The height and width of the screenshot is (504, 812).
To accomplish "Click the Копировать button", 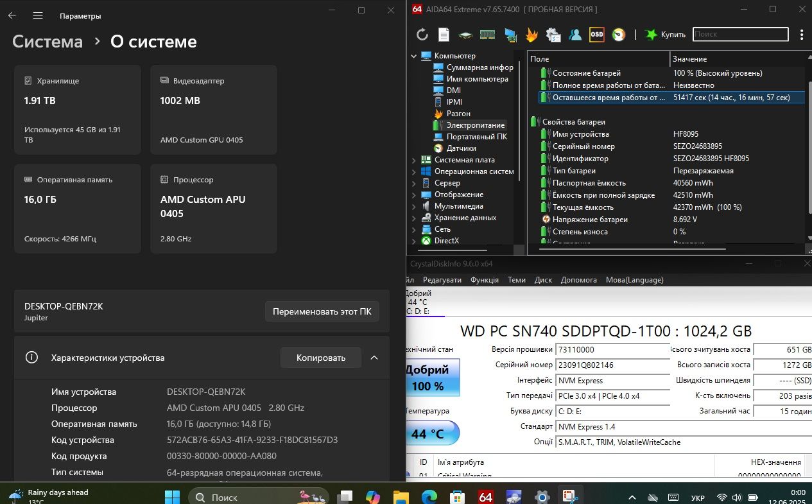I will [x=321, y=358].
